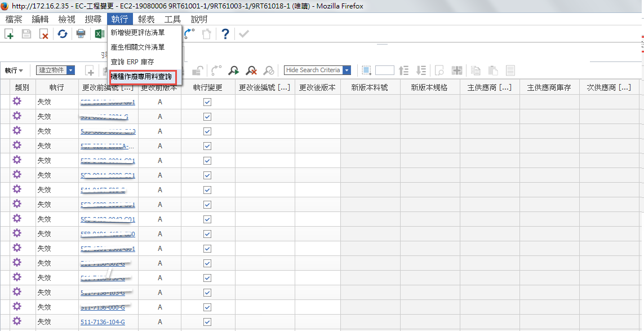Click the print icon in toolbar
This screenshot has width=644, height=331.
(x=81, y=34)
